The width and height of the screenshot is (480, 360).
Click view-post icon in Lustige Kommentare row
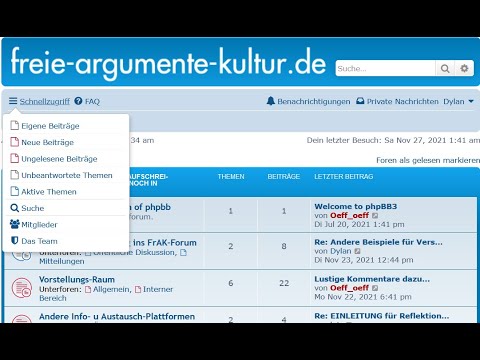tap(375, 288)
